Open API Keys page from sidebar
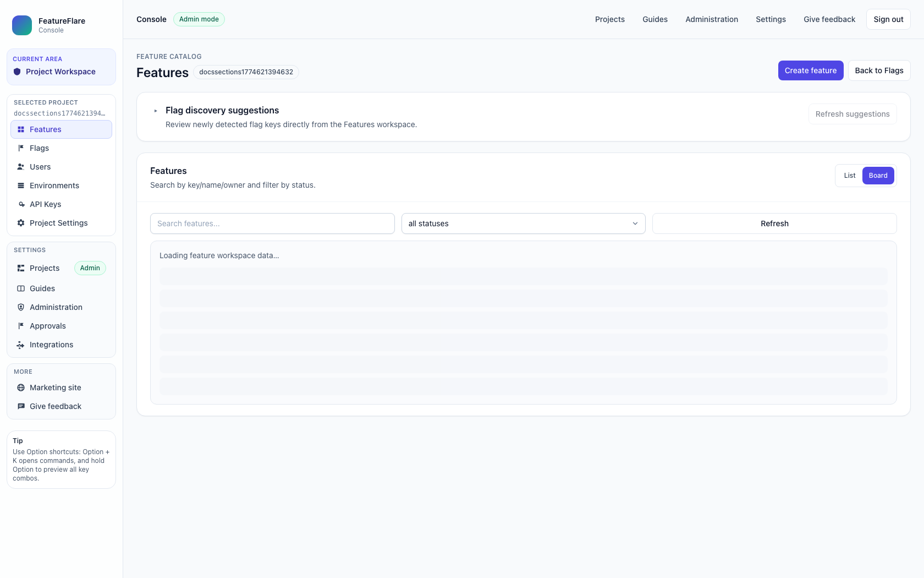Viewport: 924px width, 578px height. [61, 204]
